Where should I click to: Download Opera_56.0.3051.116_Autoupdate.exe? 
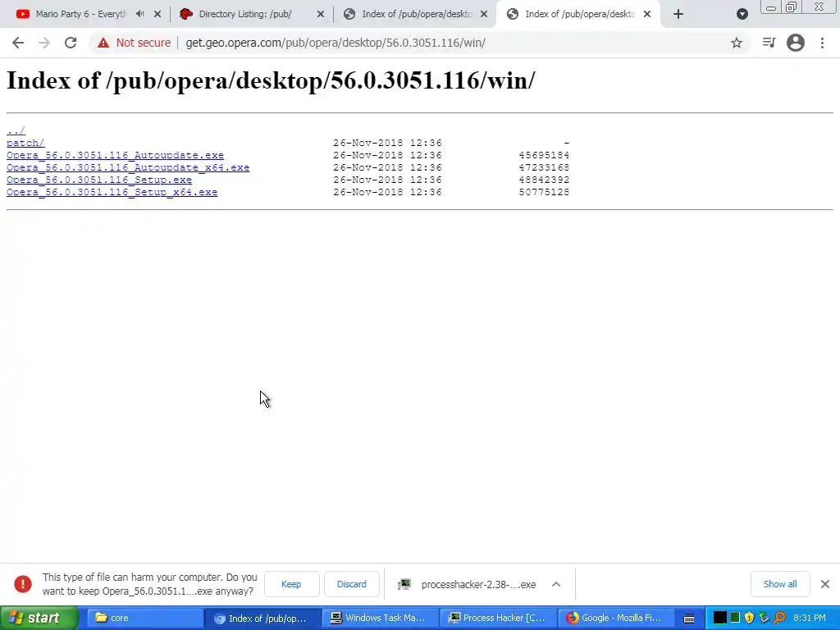pos(115,155)
